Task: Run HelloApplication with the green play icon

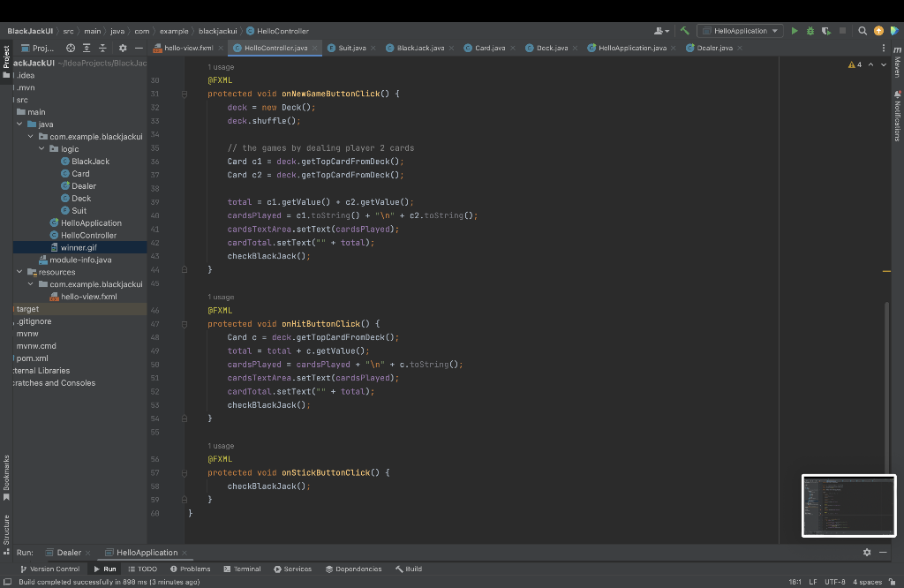Action: coord(795,31)
